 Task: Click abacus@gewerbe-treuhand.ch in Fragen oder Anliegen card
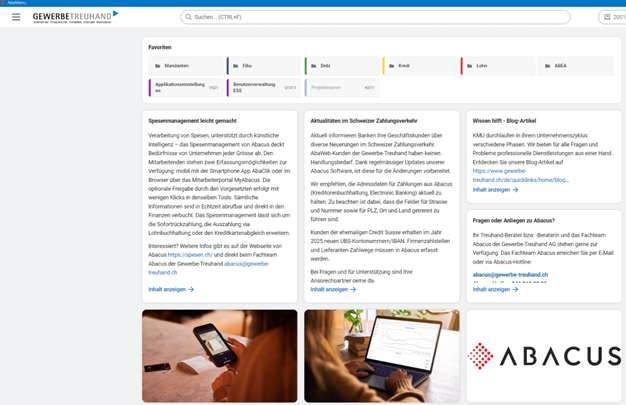[510, 275]
